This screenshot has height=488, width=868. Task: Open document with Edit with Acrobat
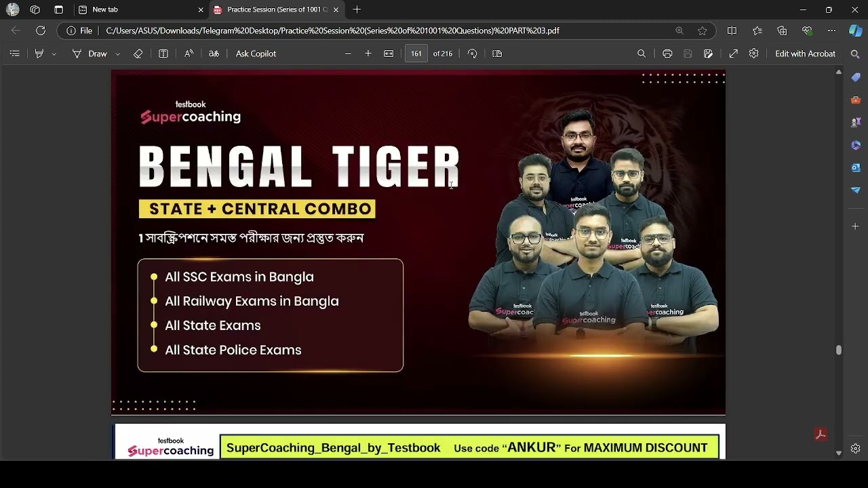(x=805, y=54)
